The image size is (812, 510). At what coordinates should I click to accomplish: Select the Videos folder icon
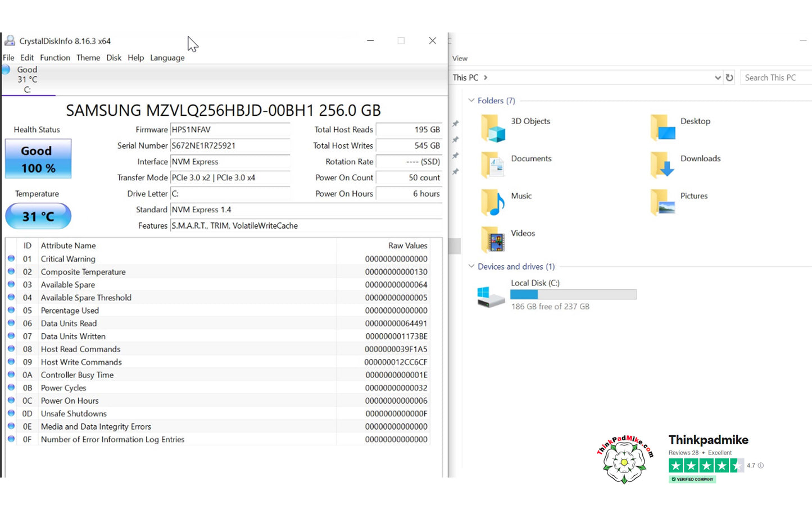point(493,240)
